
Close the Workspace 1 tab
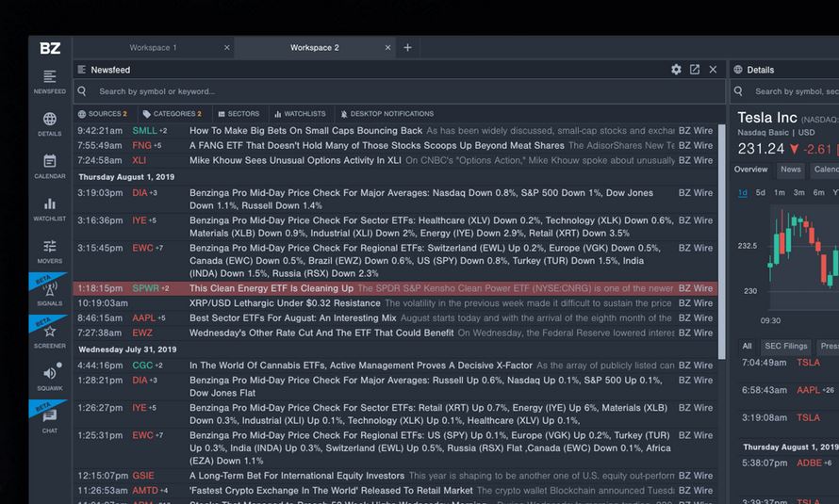point(227,47)
